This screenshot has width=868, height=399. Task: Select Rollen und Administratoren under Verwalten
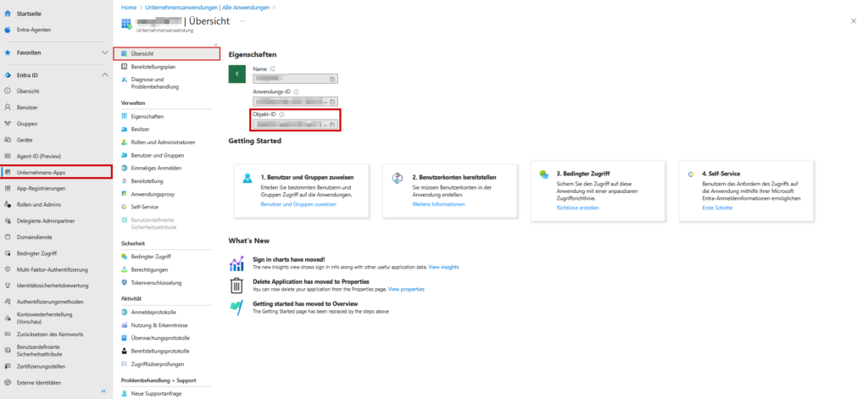[x=163, y=142]
